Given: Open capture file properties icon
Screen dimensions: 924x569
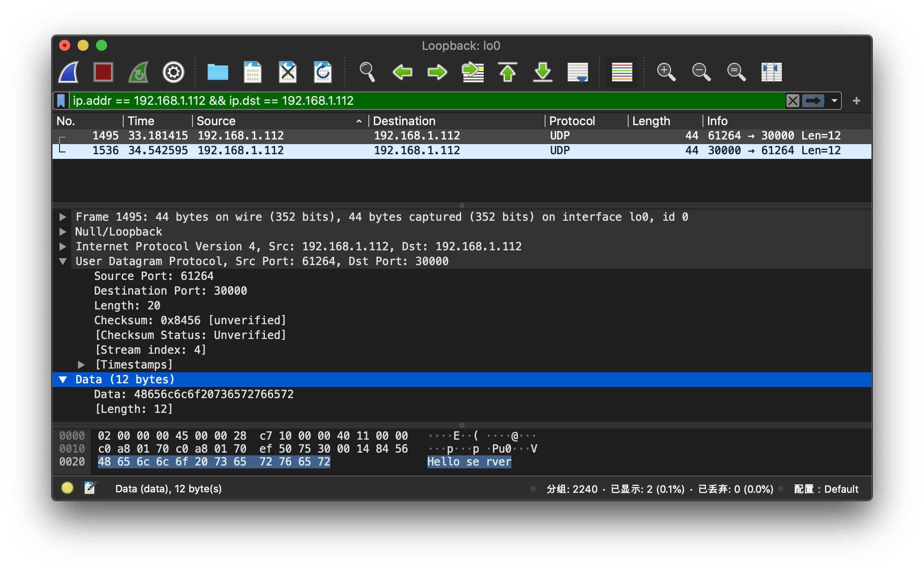Looking at the screenshot, I should pos(90,488).
